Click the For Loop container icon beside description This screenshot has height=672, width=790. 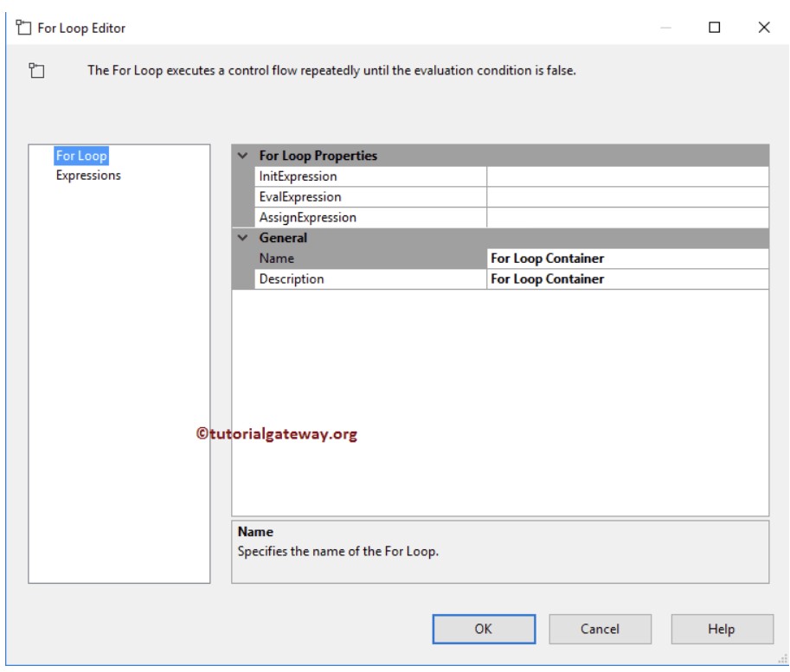(36, 71)
